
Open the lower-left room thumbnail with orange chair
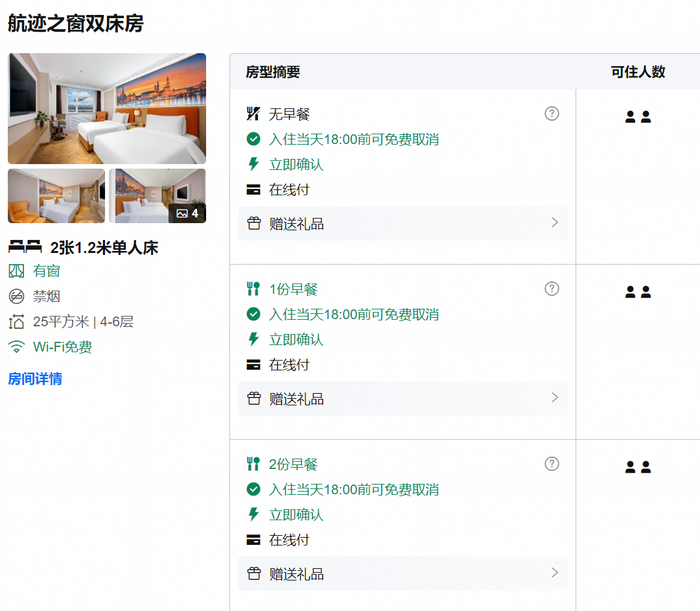56,196
